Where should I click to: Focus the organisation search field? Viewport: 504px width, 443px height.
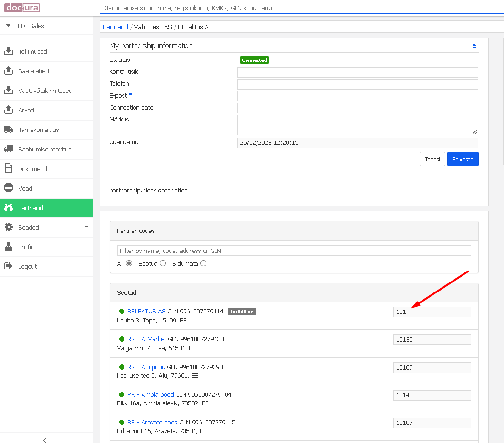(x=302, y=8)
